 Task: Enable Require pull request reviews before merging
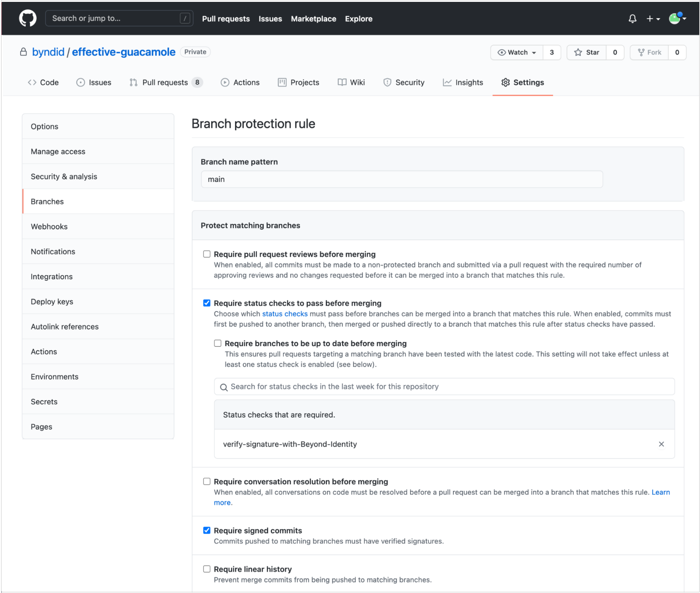click(x=207, y=254)
